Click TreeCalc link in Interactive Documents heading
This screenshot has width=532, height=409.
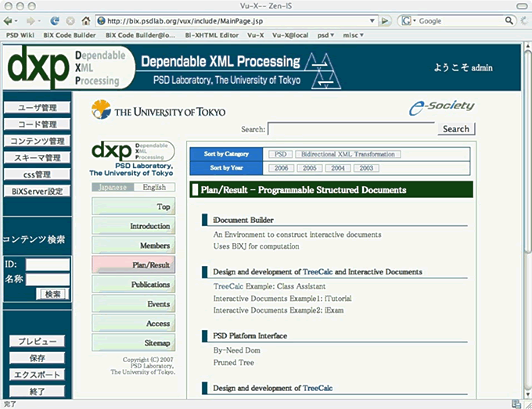point(318,271)
